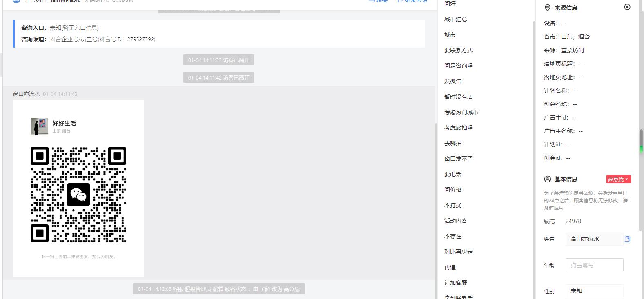Image resolution: width=644 pixels, height=299 pixels.
Task: Select quick reply 城市
Action: pos(450,35)
